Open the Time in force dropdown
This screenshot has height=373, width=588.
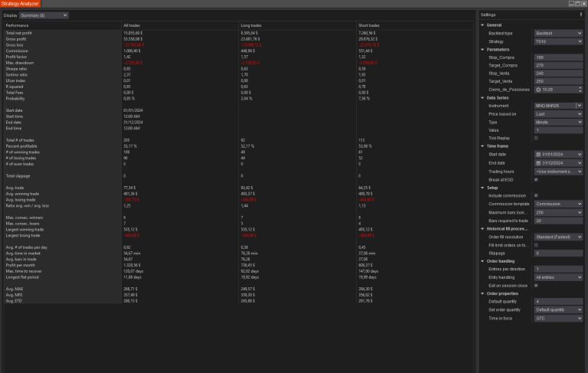558,318
